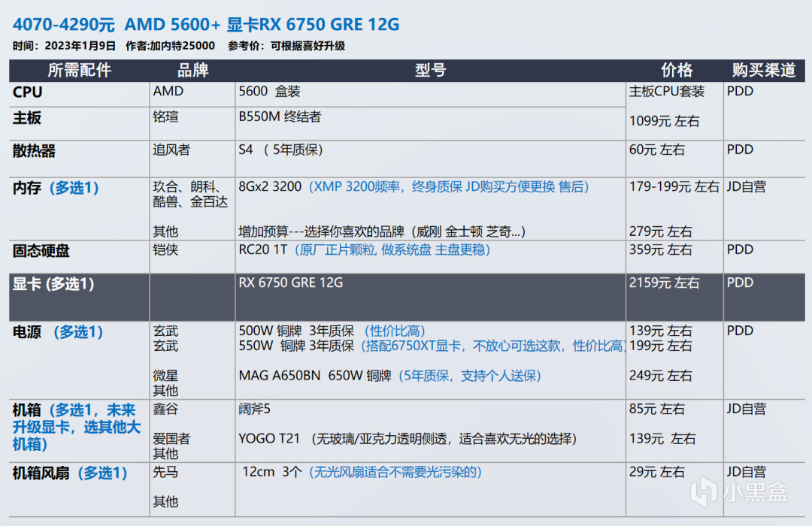Click the '12cm 3个' fan model text

click(x=272, y=472)
